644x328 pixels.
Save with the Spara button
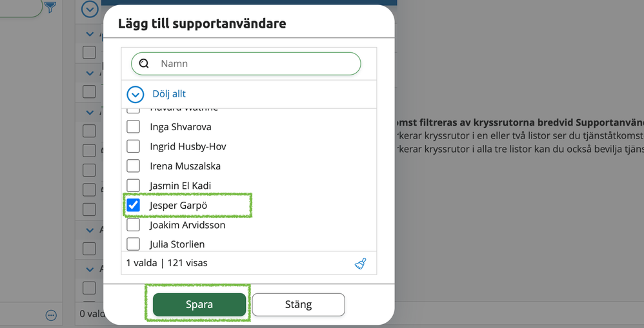(199, 305)
